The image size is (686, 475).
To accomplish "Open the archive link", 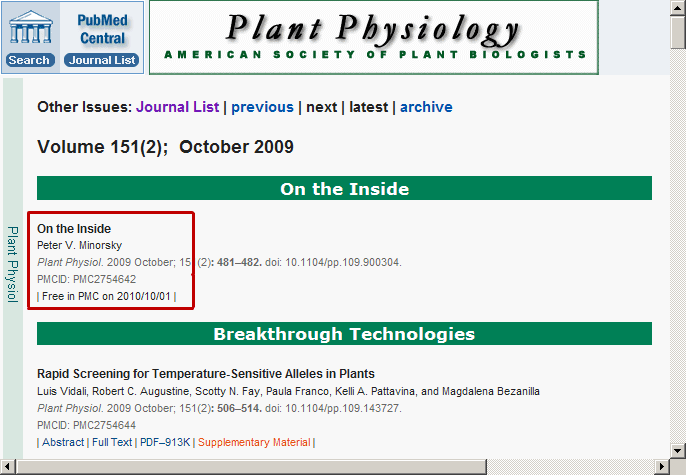I will pyautogui.click(x=426, y=107).
